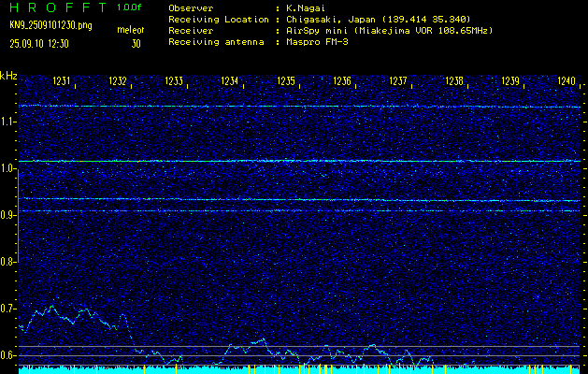Click the 1232 time marker
The height and width of the screenshot is (374, 588).
pos(118,80)
